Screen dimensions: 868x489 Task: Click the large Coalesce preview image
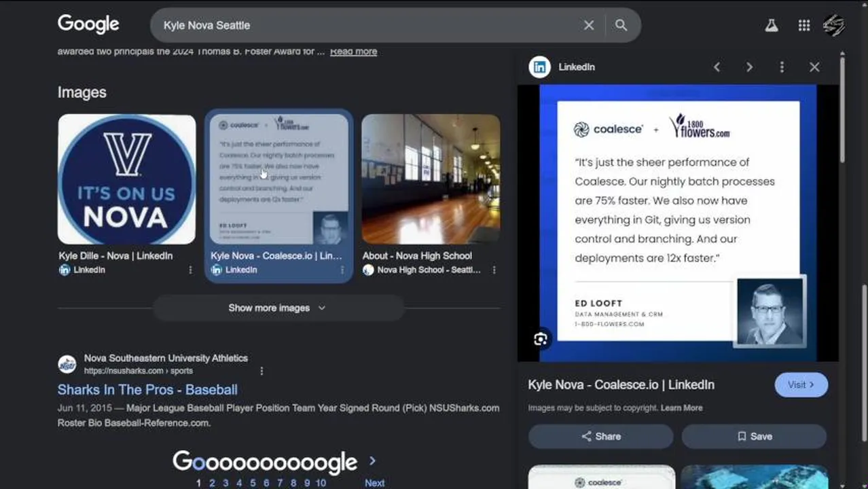click(678, 223)
